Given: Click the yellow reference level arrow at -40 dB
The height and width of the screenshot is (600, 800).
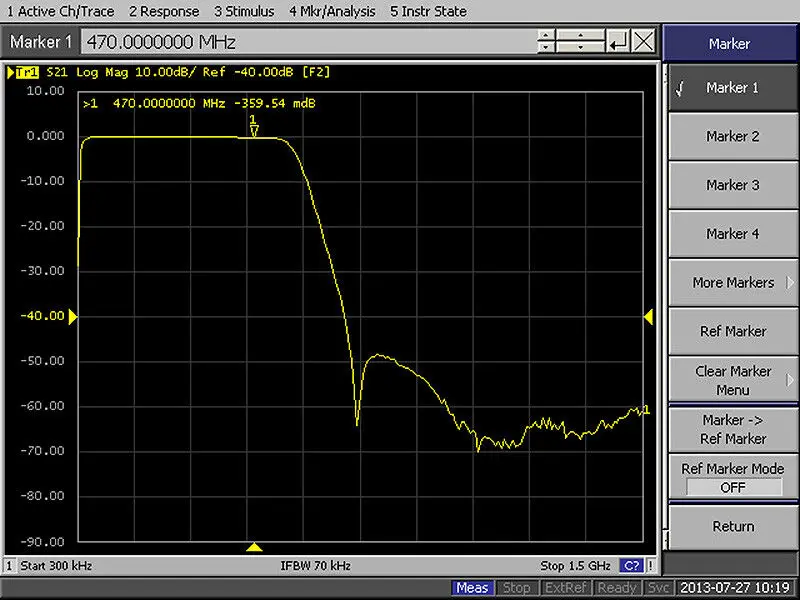Looking at the screenshot, I should [73, 315].
